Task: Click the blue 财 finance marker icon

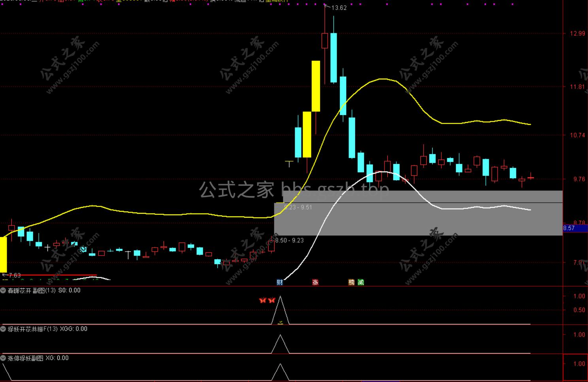Action: tap(280, 282)
